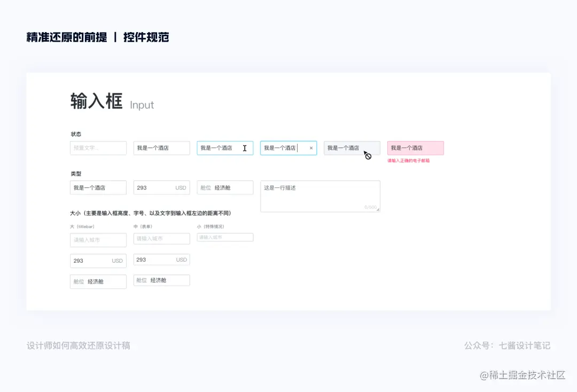Click the × clear icon inside the focused input

tap(311, 148)
